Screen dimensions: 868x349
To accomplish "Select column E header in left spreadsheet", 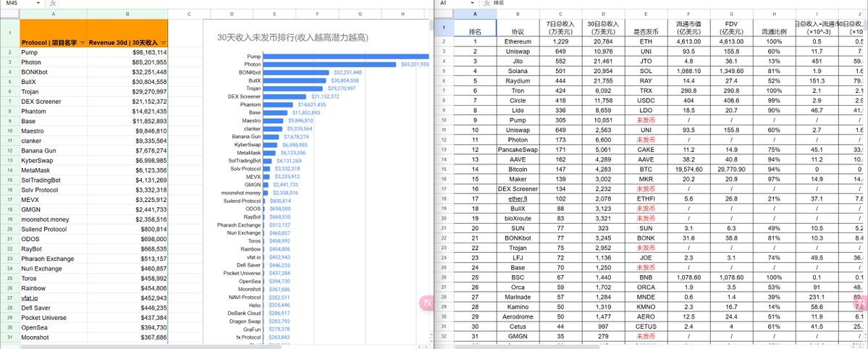I will [274, 13].
